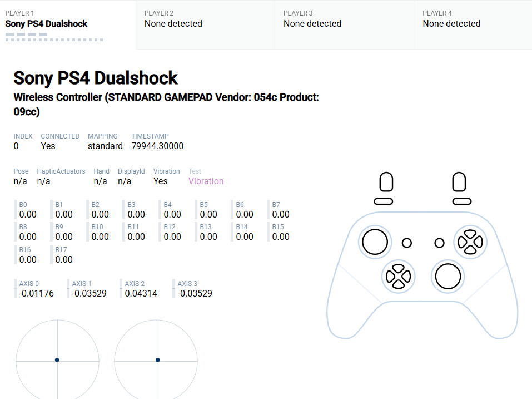This screenshot has height=399, width=532.
Task: Click the B14 button value 0.00
Action: tap(245, 237)
